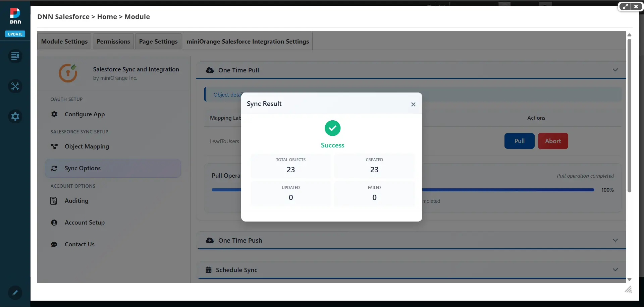The height and width of the screenshot is (307, 644).
Task: Click the Sync Result dialog title
Action: click(264, 104)
